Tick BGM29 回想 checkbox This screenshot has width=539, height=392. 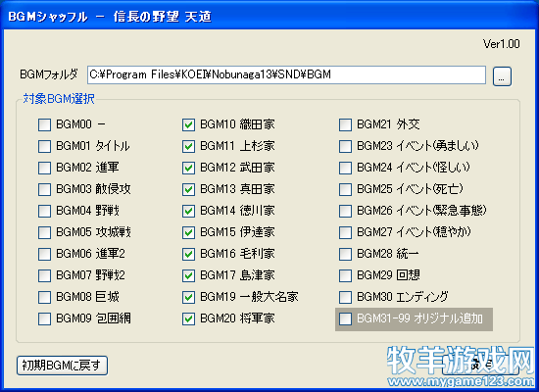(345, 275)
